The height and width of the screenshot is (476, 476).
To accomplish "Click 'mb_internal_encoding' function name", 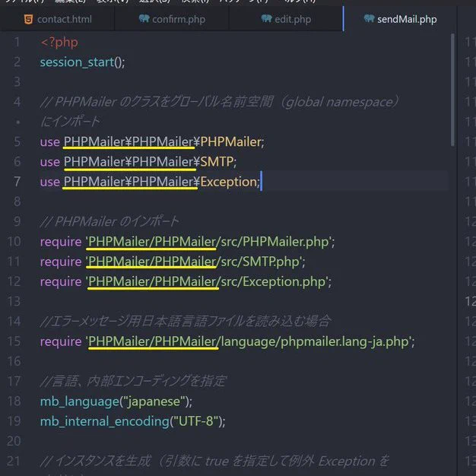I will point(104,421).
